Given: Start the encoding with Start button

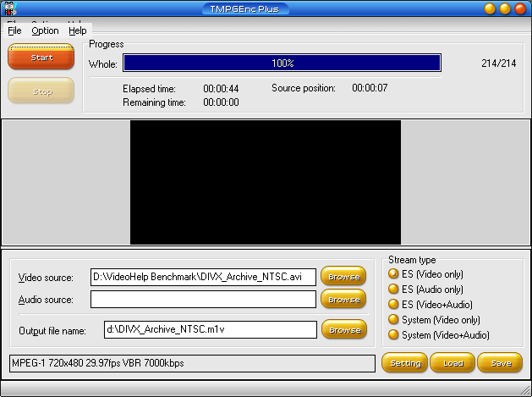Looking at the screenshot, I should pyautogui.click(x=41, y=57).
